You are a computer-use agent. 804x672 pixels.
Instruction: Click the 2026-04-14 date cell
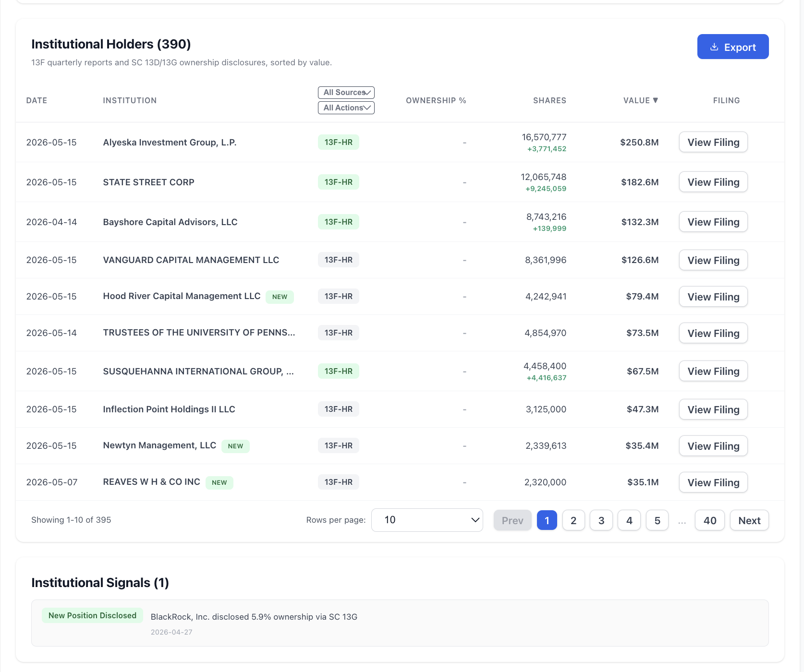[x=51, y=222]
